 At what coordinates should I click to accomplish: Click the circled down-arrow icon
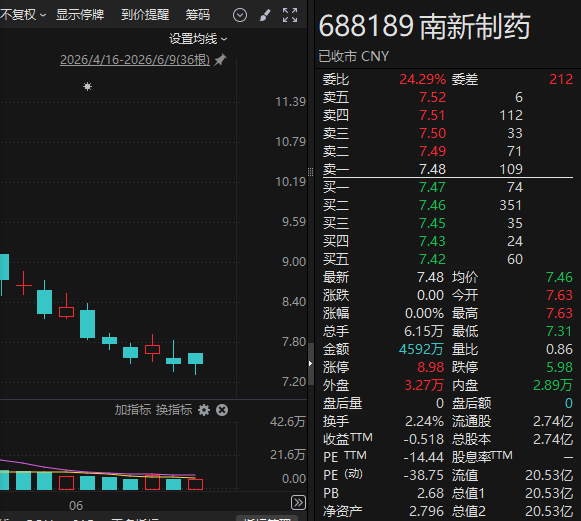(240, 15)
